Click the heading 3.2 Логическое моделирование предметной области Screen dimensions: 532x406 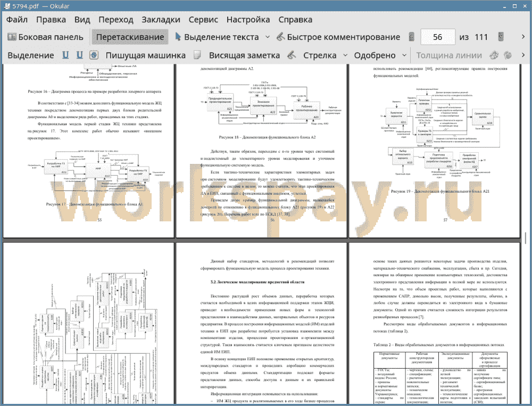257,282
